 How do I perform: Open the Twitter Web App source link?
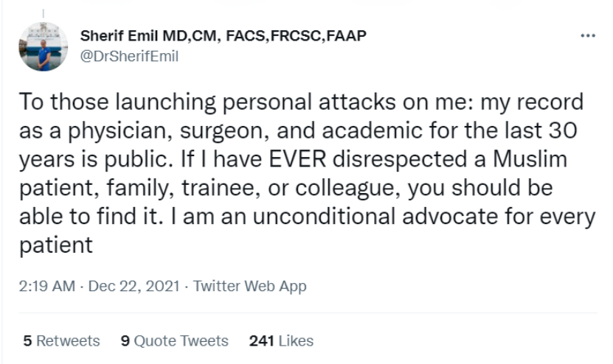(x=249, y=286)
